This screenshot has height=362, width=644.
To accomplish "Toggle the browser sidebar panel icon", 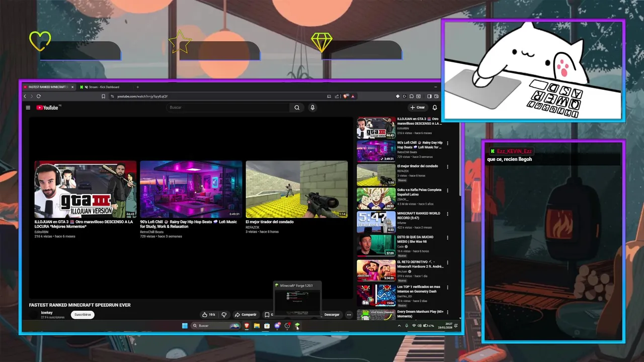I will click(429, 96).
